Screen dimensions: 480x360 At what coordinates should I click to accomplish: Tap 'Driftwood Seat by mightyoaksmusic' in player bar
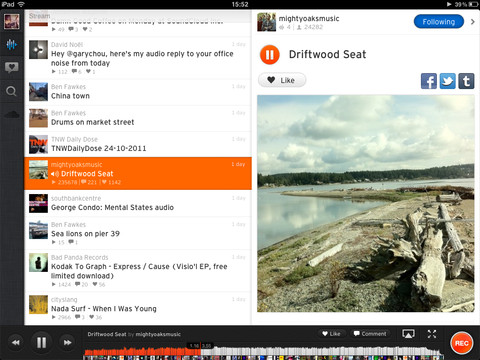(x=134, y=334)
